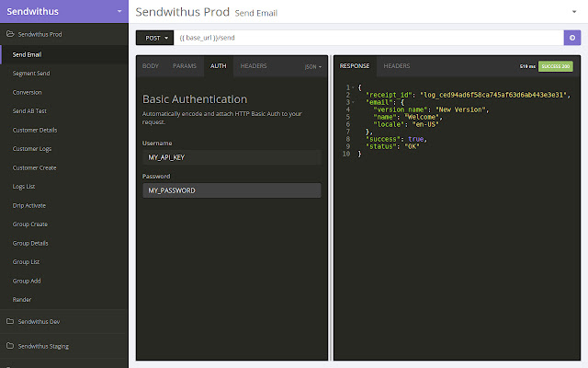
Task: Select Segment Send in the sidebar
Action: (31, 74)
